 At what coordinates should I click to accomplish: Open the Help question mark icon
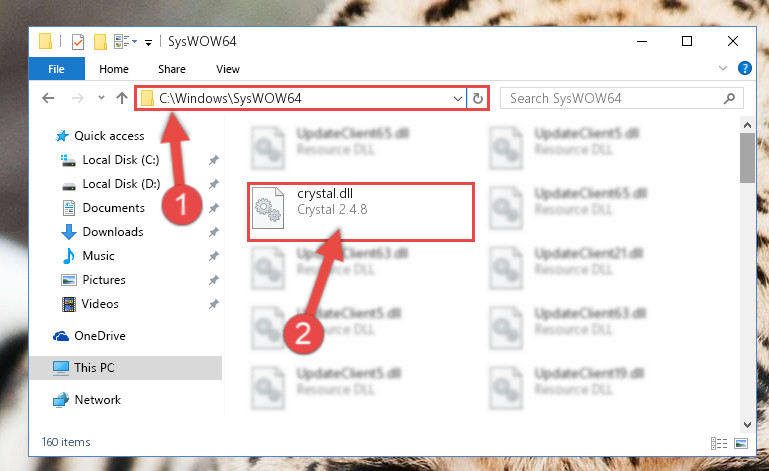coord(744,68)
